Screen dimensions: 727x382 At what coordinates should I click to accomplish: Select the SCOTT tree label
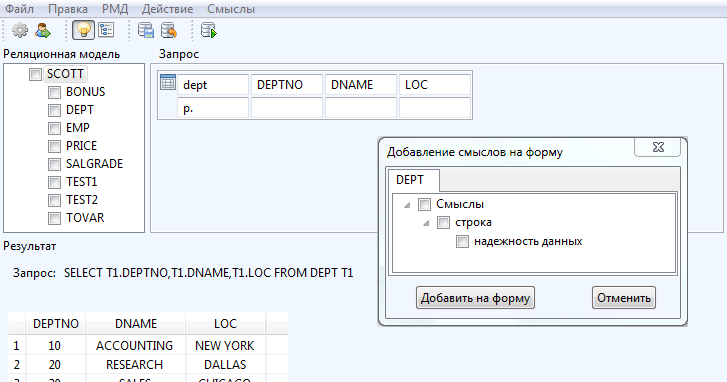(65, 74)
